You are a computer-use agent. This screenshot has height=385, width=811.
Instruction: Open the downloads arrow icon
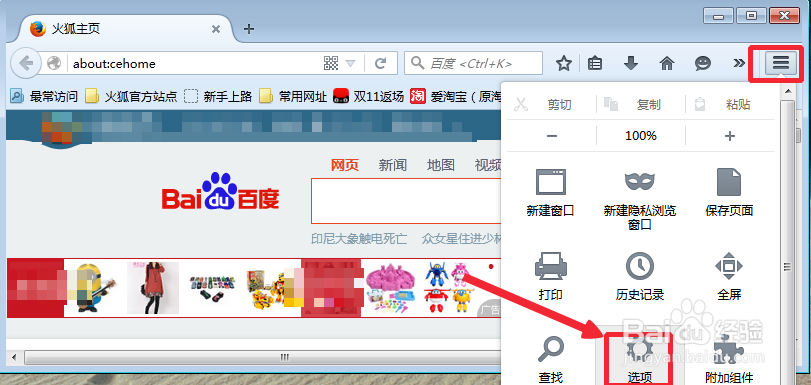(x=630, y=64)
